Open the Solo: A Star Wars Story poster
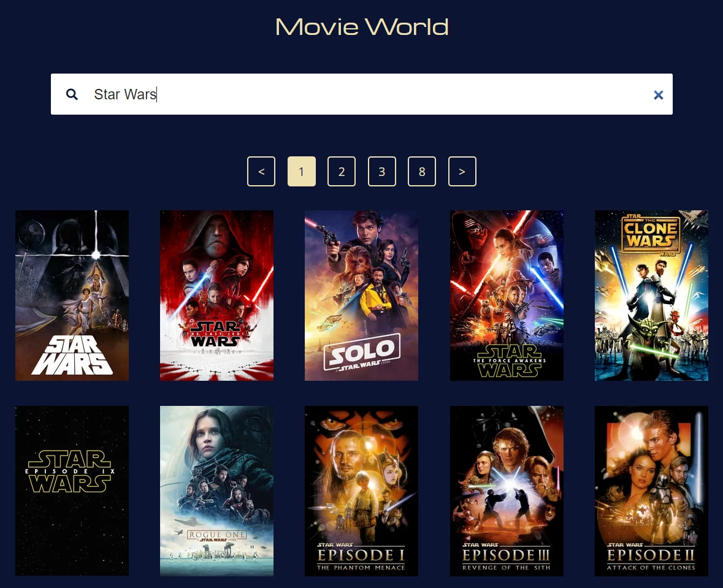723x588 pixels. coord(362,296)
